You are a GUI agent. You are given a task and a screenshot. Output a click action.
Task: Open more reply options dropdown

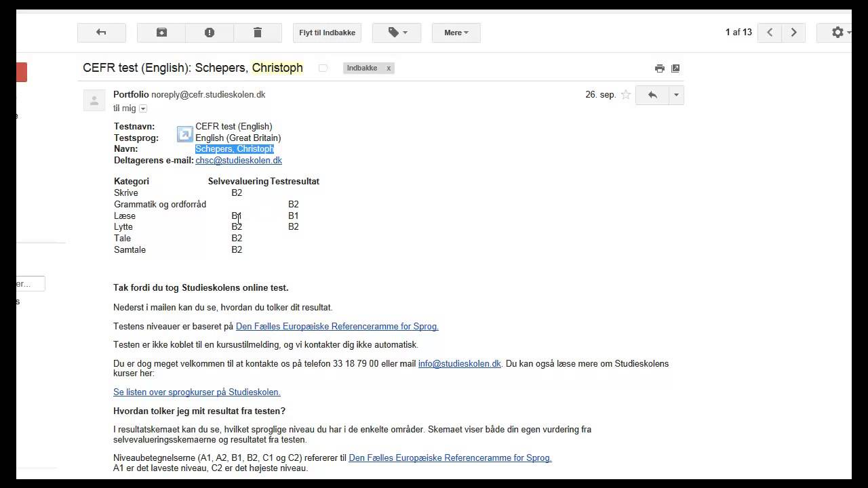pos(676,95)
